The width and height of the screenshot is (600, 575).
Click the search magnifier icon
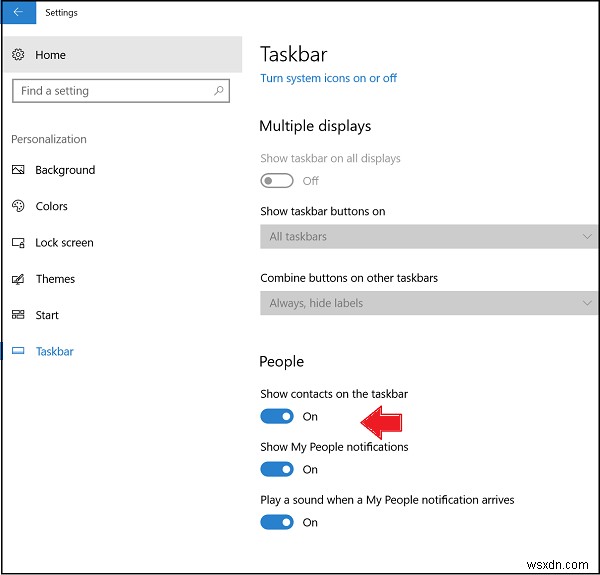click(218, 91)
